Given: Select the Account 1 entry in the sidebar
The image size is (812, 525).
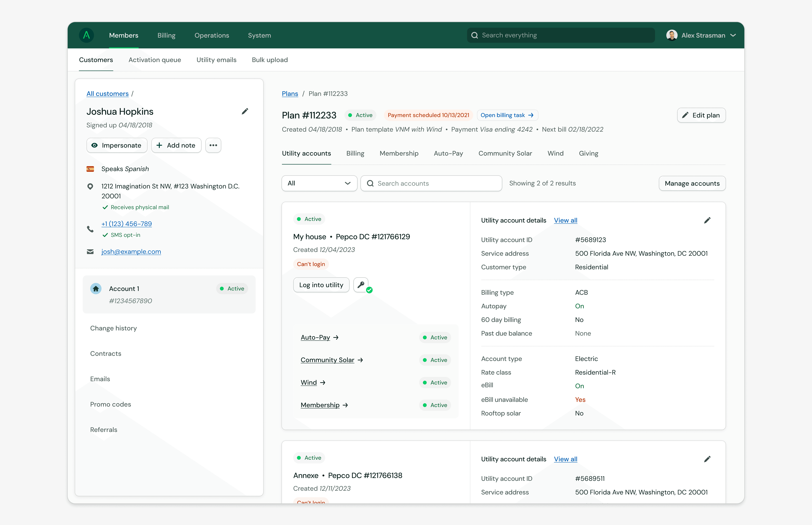Looking at the screenshot, I should (169, 295).
